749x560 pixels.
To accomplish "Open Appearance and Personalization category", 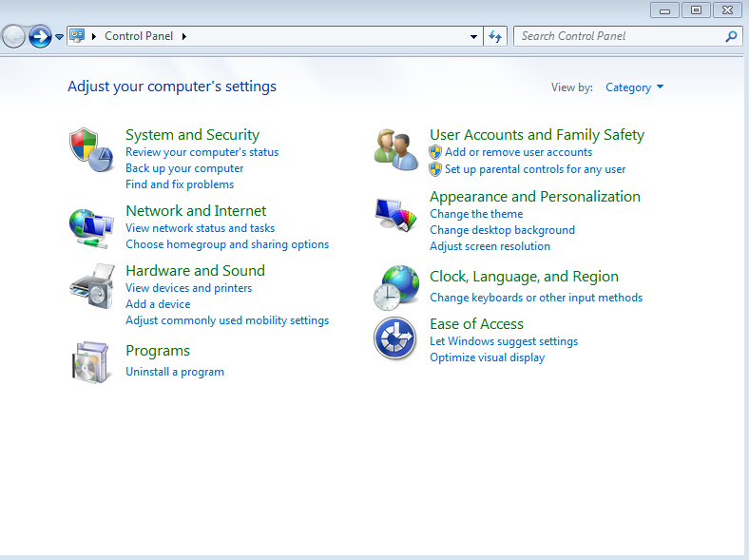I will 535,197.
